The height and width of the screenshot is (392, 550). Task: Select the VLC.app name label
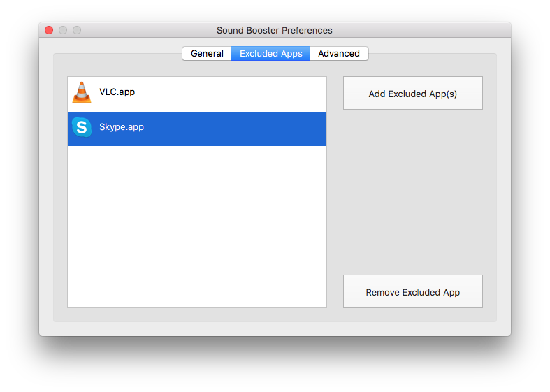[117, 92]
